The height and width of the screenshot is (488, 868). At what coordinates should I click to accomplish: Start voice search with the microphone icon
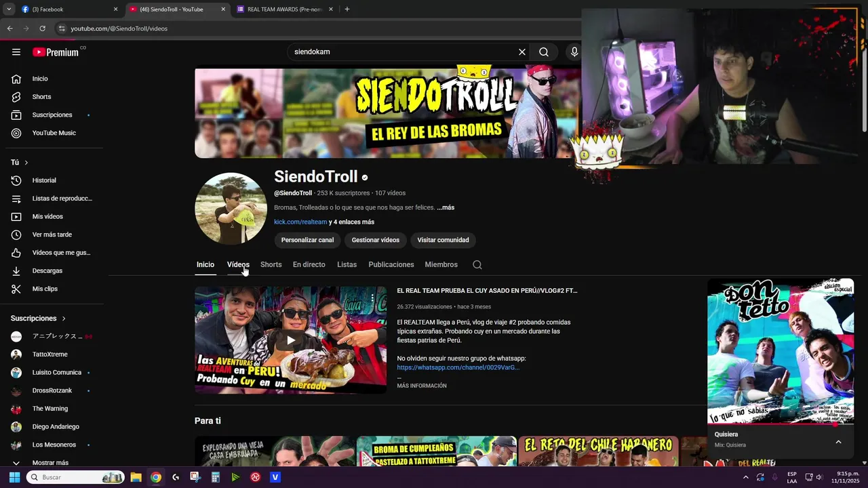574,52
